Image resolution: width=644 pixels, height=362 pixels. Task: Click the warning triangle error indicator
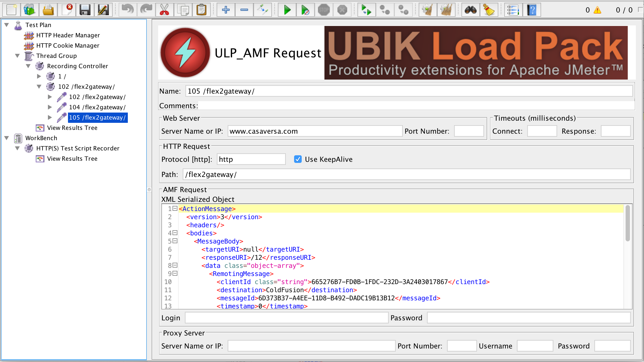pyautogui.click(x=597, y=10)
